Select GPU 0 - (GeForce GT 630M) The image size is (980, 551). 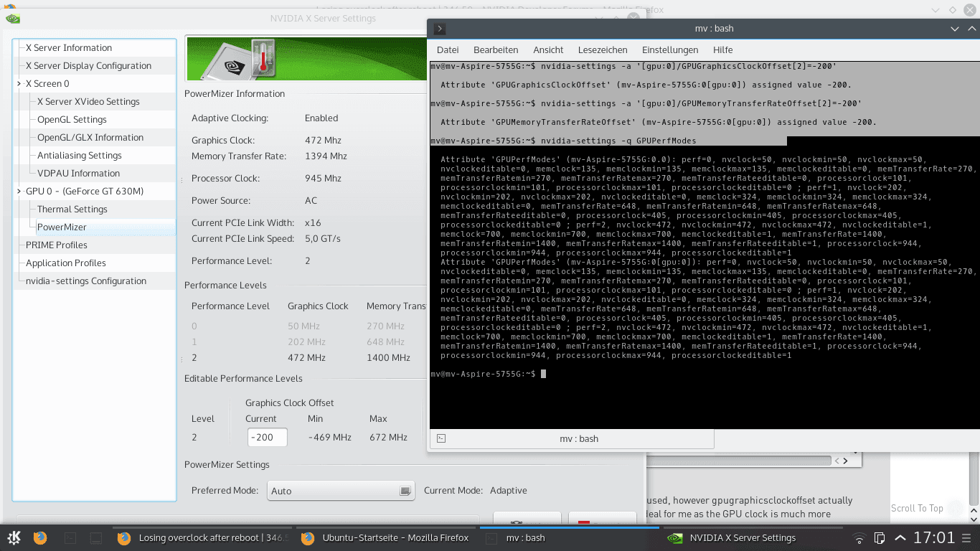pyautogui.click(x=85, y=191)
